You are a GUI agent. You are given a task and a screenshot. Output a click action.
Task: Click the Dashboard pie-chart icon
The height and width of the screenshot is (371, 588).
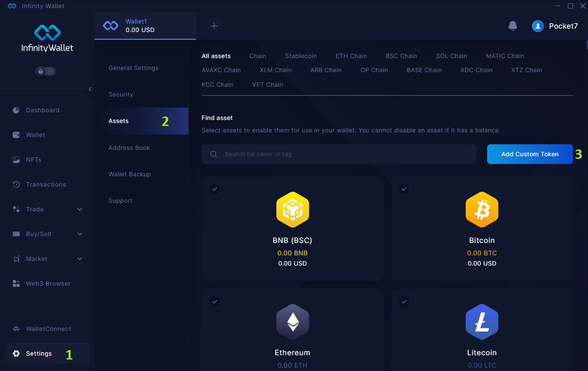pyautogui.click(x=16, y=110)
